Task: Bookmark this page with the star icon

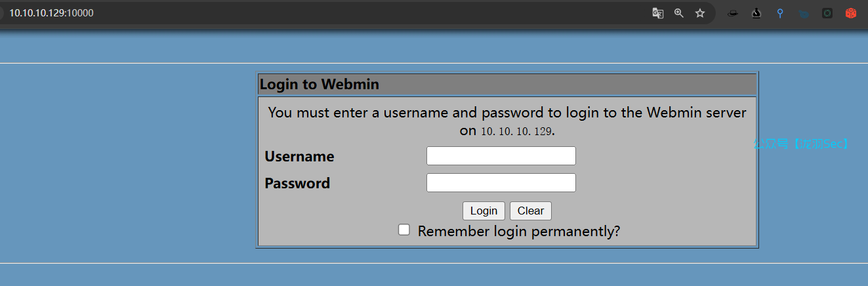Action: pos(700,13)
